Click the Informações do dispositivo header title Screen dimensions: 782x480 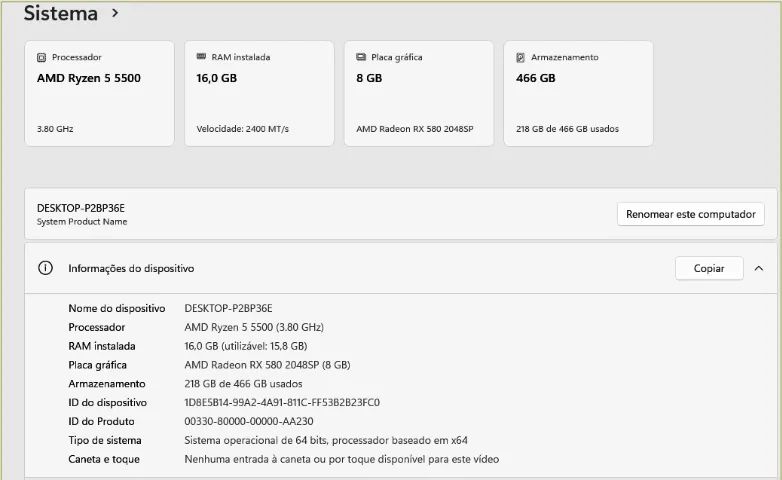(x=131, y=268)
